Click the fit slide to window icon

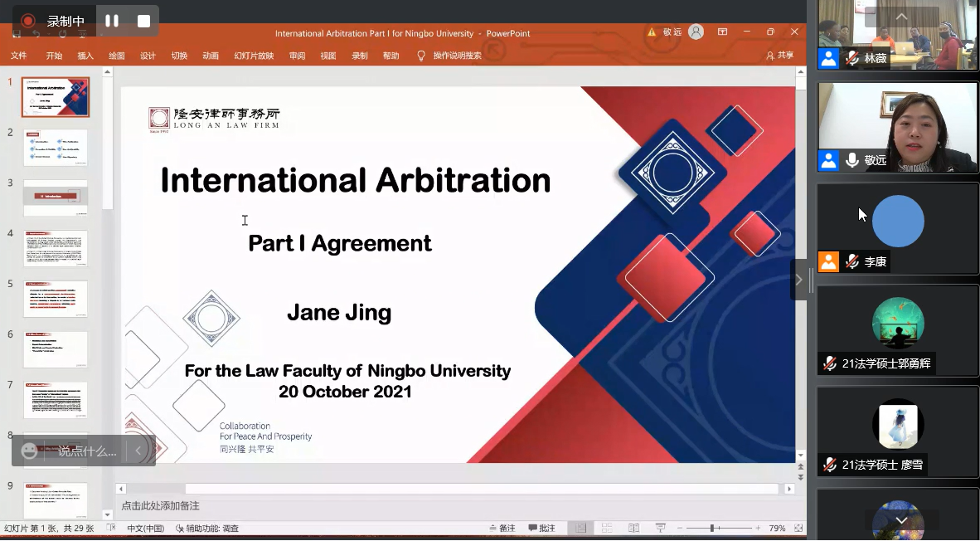798,528
